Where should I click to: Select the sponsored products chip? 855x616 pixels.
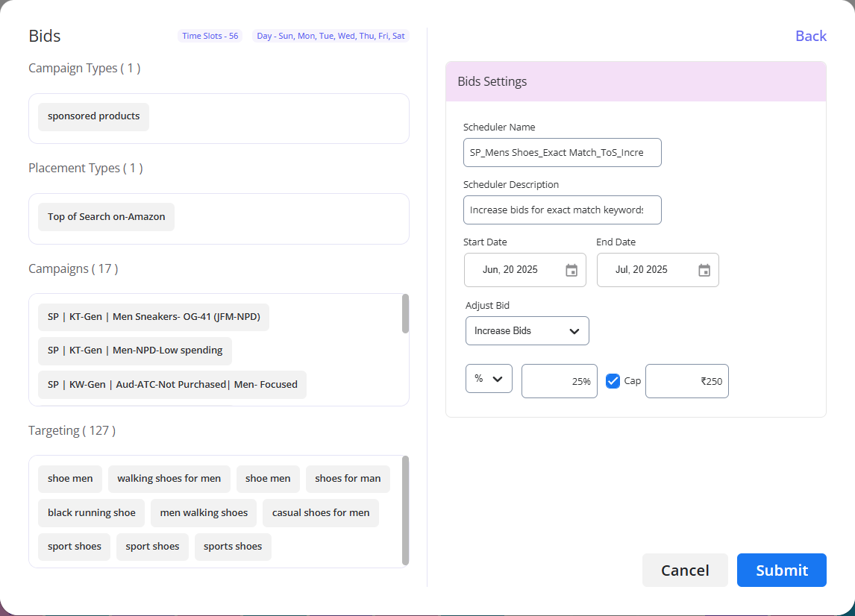93,116
